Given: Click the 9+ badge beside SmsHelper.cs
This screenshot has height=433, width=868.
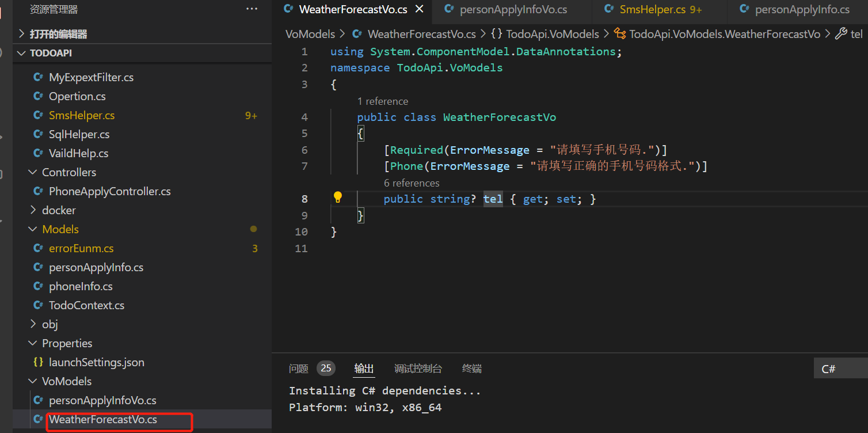Looking at the screenshot, I should [251, 115].
